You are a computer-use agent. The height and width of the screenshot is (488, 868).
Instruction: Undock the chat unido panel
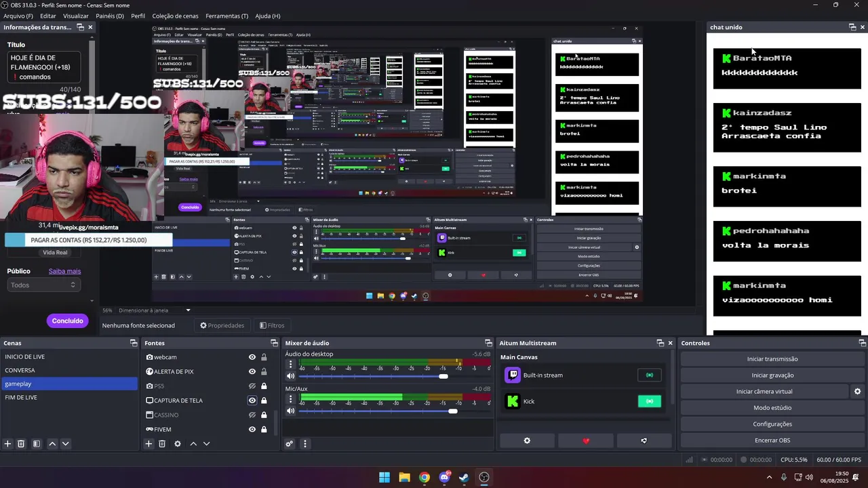(852, 27)
